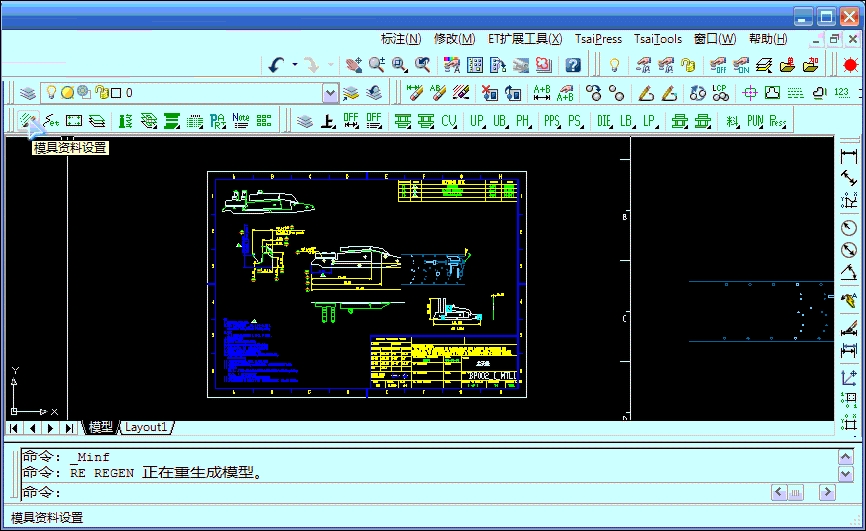Open the PH flyout tool

click(523, 120)
